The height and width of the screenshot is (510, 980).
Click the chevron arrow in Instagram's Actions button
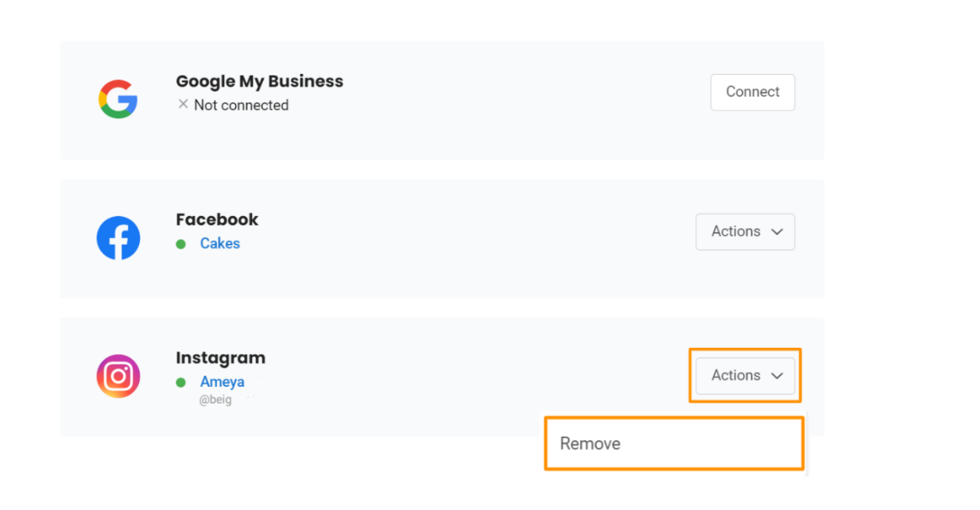pos(777,376)
